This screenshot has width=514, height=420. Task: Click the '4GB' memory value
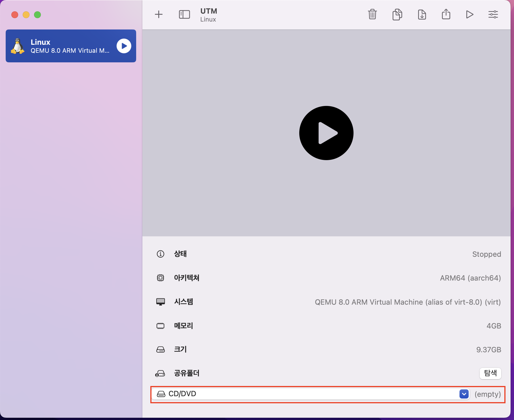494,326
